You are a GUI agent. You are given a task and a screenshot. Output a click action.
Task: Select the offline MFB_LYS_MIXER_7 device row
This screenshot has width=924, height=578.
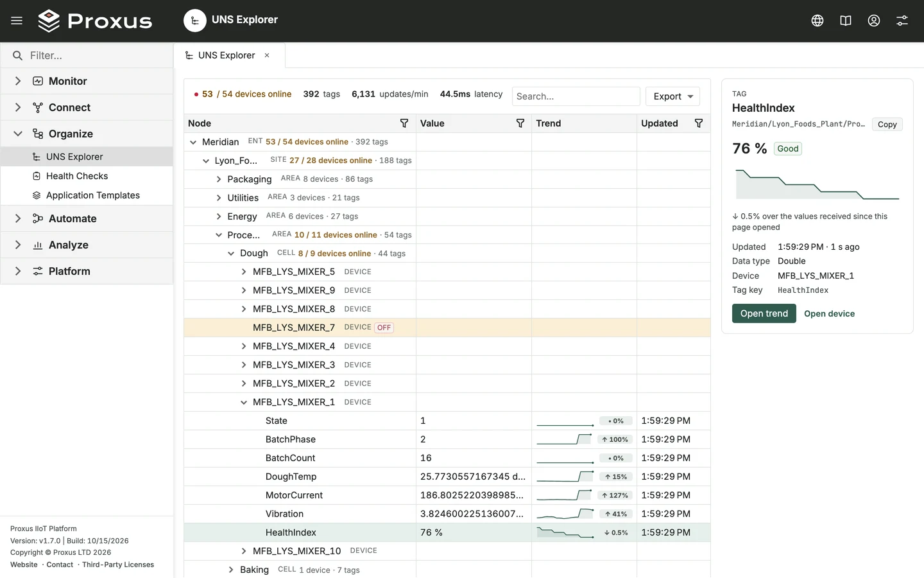447,328
